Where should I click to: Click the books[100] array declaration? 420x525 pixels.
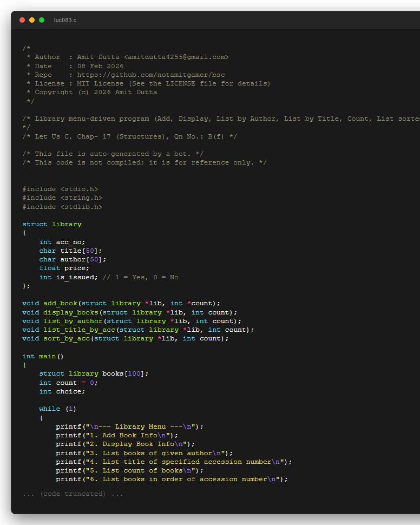94,373
